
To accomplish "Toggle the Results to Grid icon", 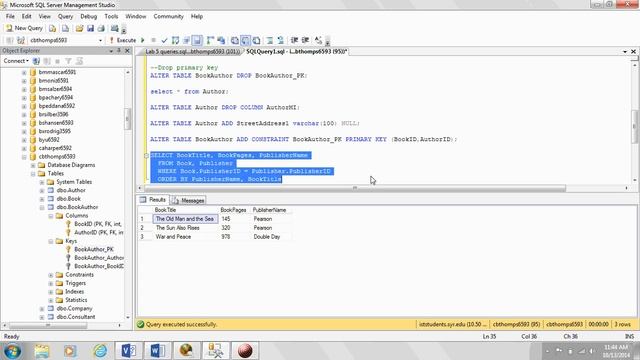I will pos(245,40).
